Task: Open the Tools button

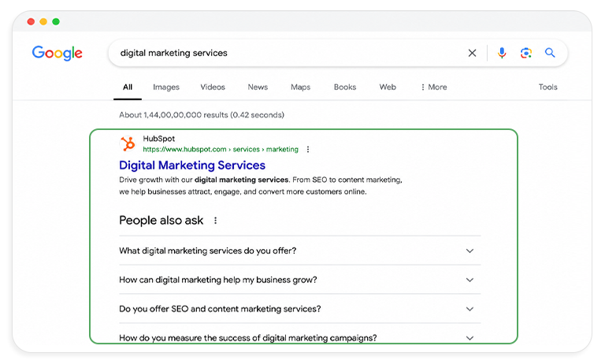Action: click(548, 87)
